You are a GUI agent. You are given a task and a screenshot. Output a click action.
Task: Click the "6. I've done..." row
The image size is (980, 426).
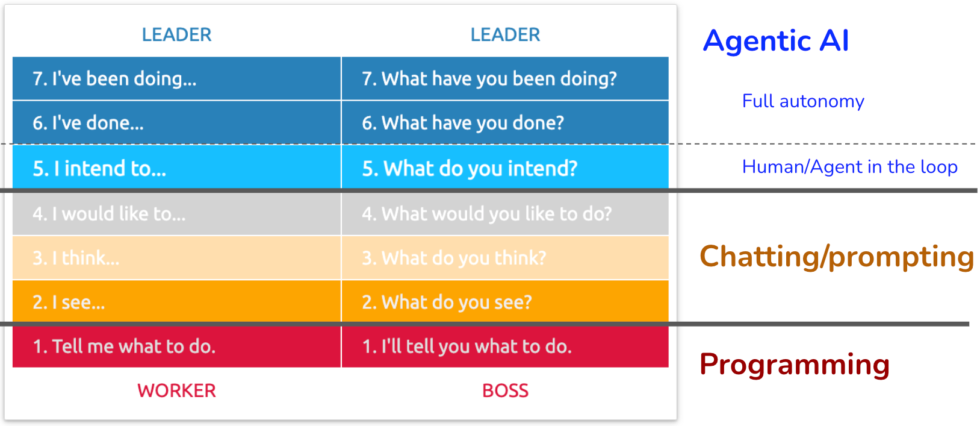click(x=176, y=122)
